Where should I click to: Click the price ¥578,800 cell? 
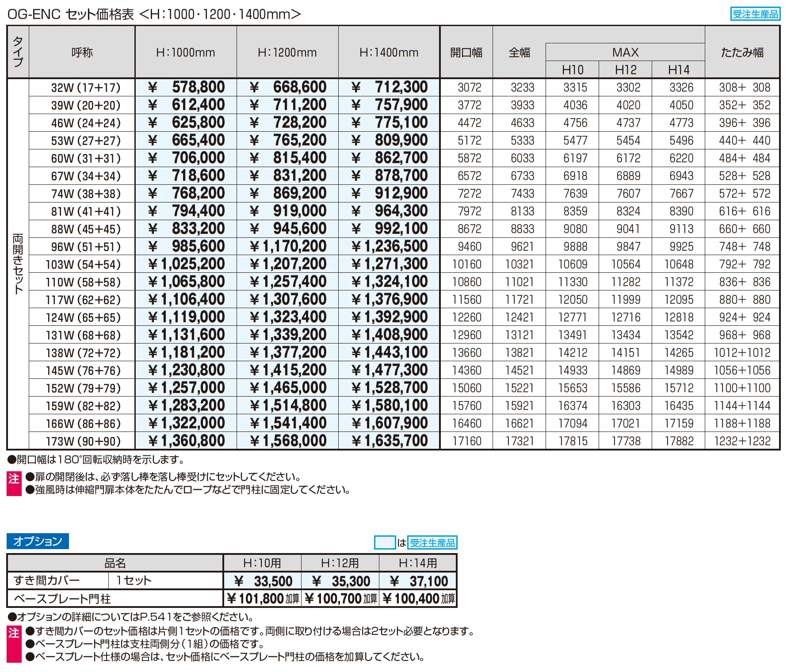pyautogui.click(x=186, y=88)
